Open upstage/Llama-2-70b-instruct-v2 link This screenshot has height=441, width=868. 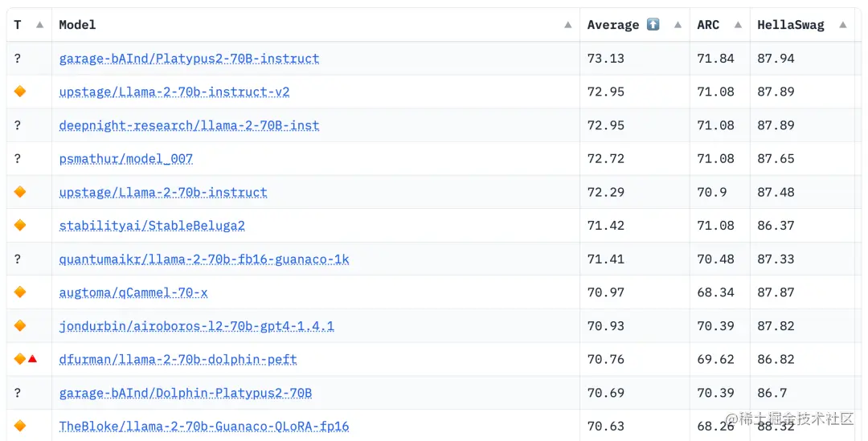point(174,92)
